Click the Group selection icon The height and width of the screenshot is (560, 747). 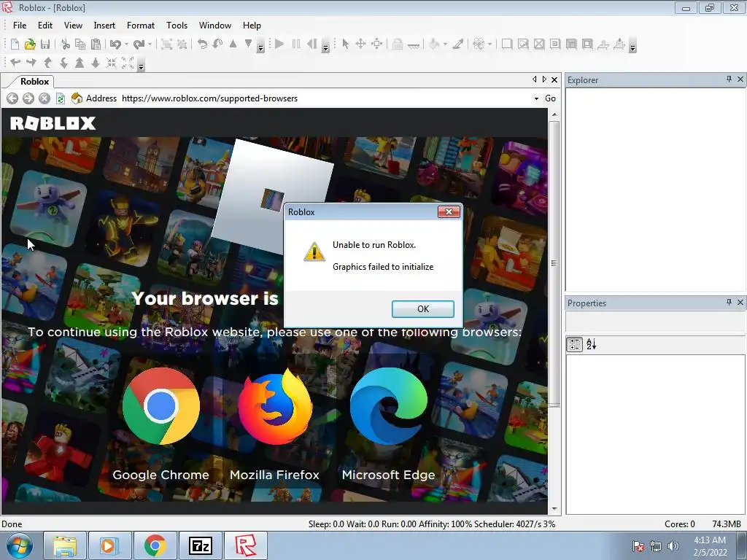tap(166, 44)
